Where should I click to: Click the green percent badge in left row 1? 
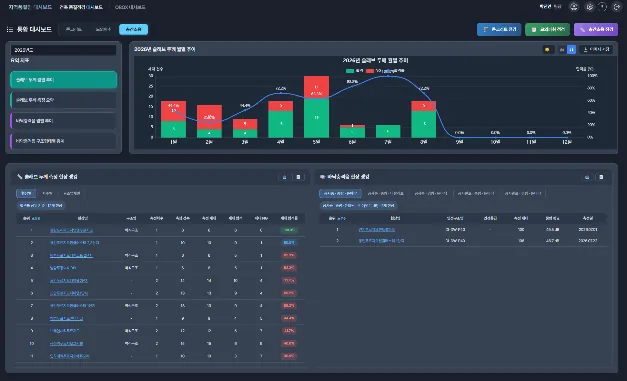click(289, 230)
